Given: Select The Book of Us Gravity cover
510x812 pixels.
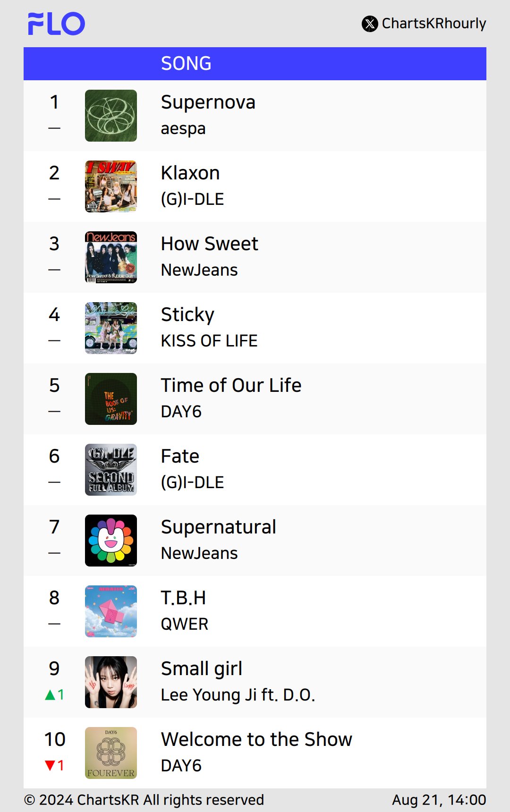Looking at the screenshot, I should 111,399.
